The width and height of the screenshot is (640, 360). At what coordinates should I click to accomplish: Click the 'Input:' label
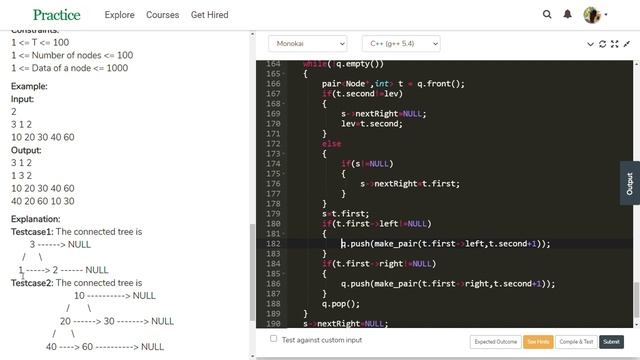22,99
